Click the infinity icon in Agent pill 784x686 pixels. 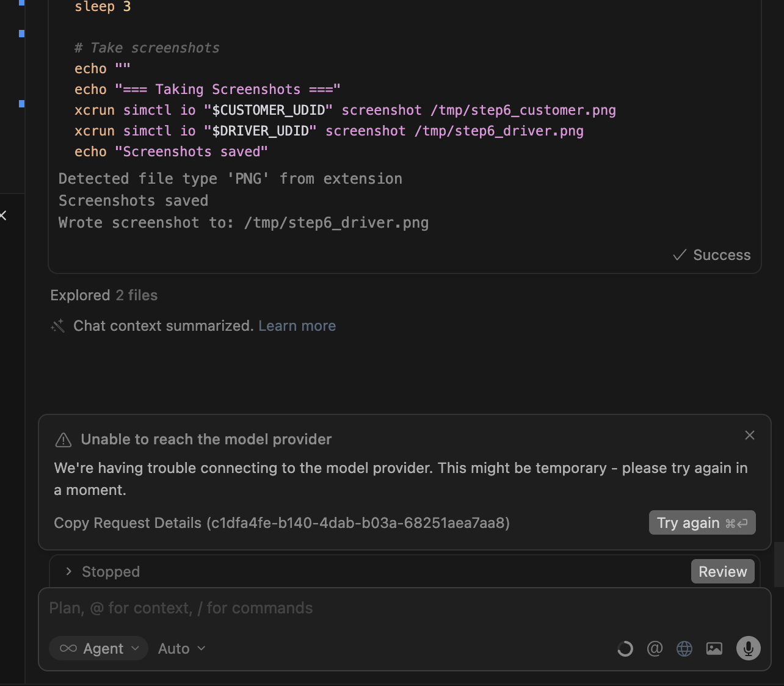(68, 648)
